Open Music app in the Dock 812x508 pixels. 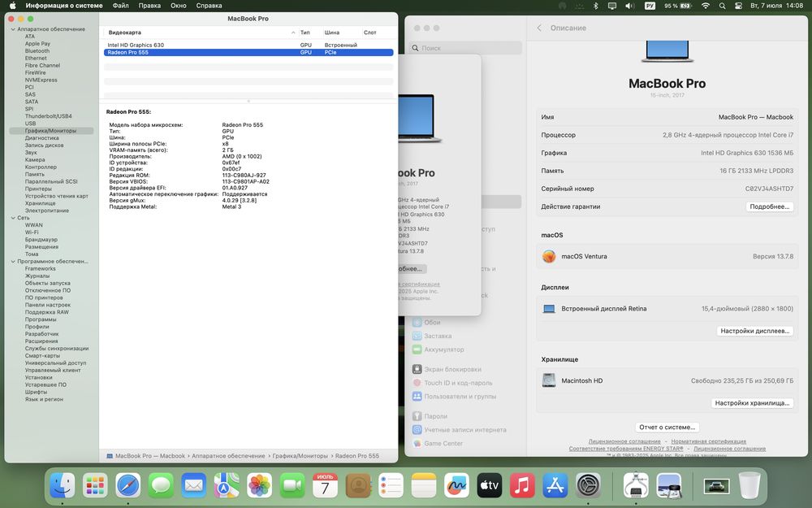coord(522,486)
